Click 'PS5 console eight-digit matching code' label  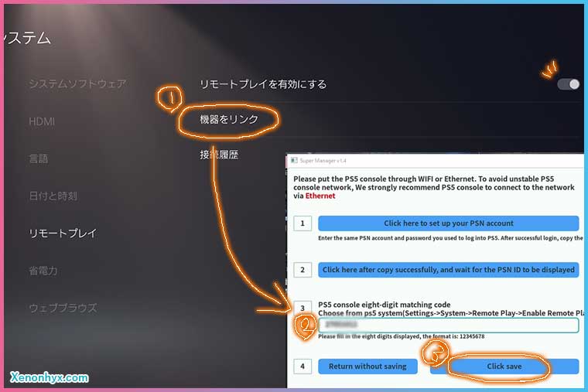coord(385,305)
